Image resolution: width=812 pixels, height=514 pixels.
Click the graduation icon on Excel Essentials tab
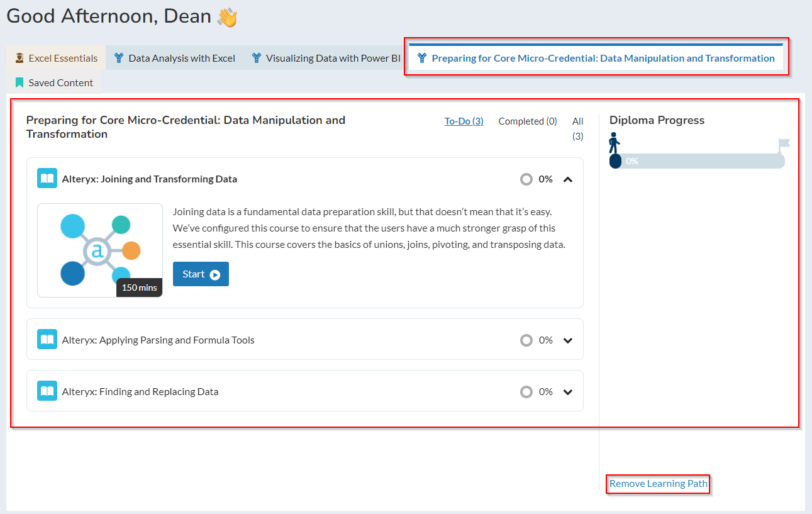point(19,59)
